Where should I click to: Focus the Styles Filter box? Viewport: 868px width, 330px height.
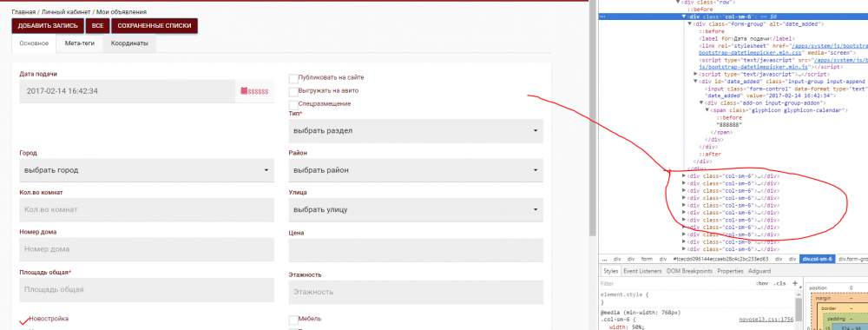pos(675,283)
